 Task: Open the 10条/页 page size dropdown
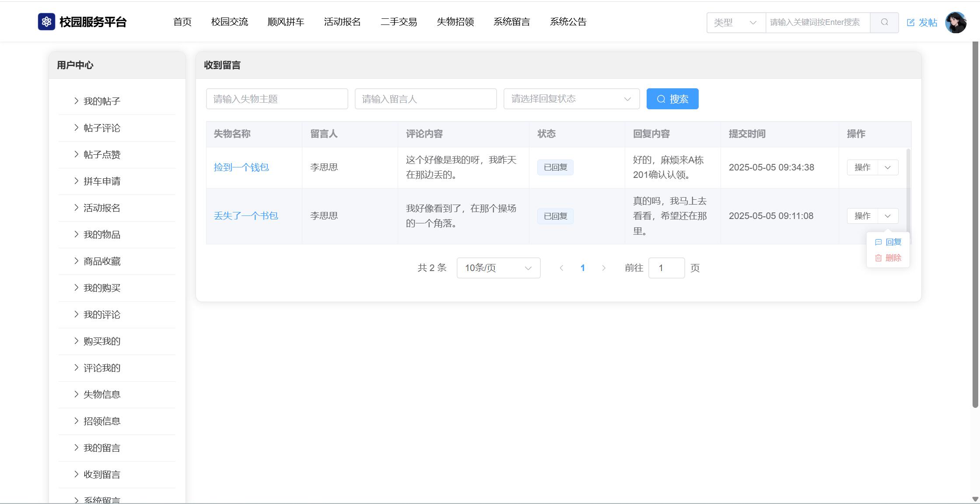[498, 268]
